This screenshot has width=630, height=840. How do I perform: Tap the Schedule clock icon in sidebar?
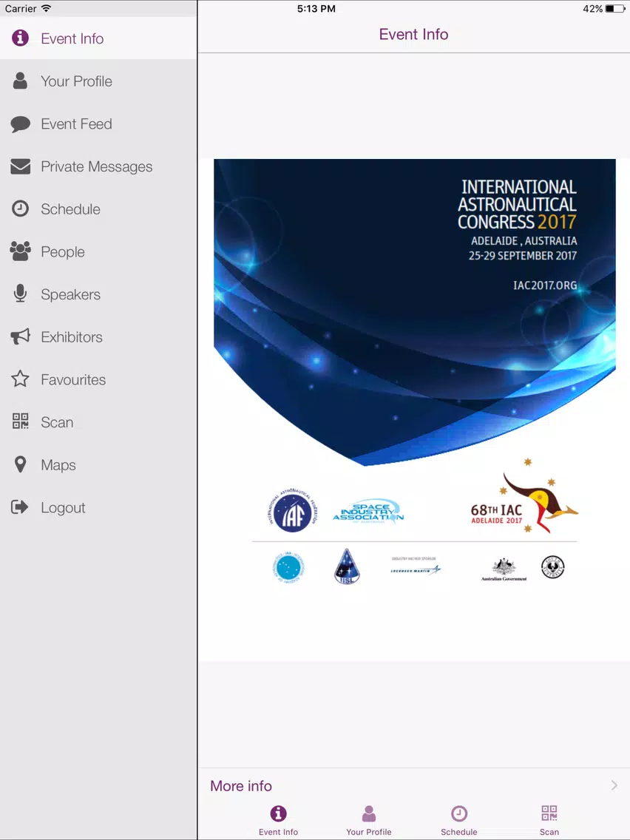pyautogui.click(x=21, y=209)
